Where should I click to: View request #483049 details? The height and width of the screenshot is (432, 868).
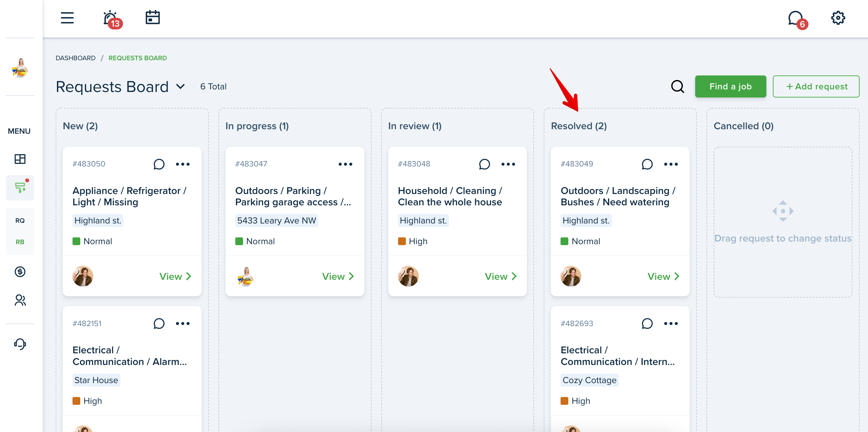tap(663, 277)
